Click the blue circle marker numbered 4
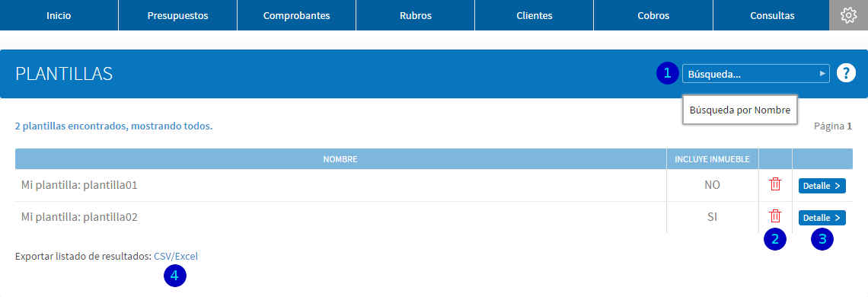 pyautogui.click(x=175, y=276)
